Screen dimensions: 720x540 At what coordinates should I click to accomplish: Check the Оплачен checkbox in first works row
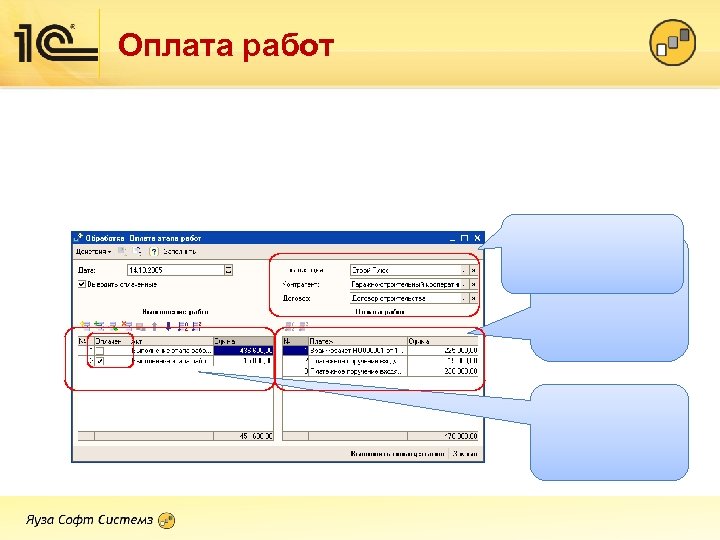coord(100,351)
